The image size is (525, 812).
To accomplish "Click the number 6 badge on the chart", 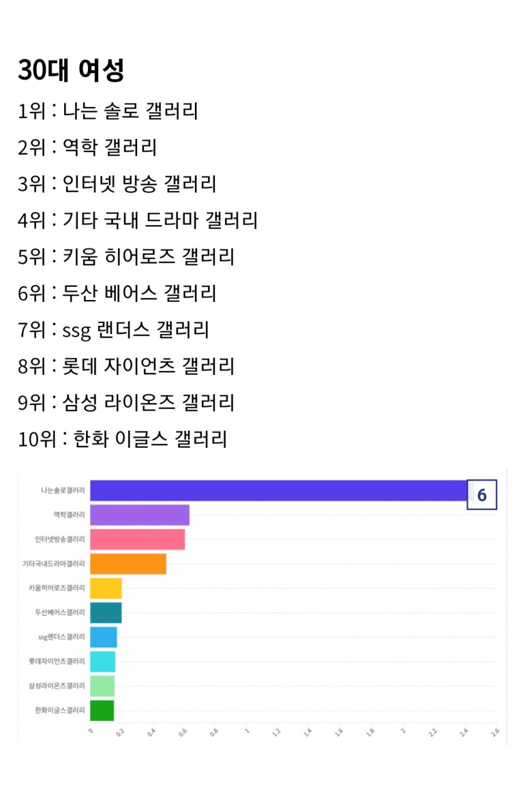I will click(482, 495).
